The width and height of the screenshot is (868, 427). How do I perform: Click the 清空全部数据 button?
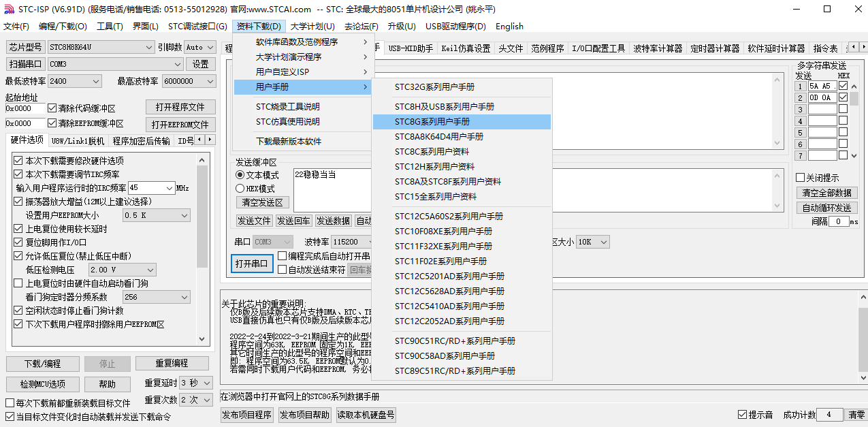coord(826,193)
